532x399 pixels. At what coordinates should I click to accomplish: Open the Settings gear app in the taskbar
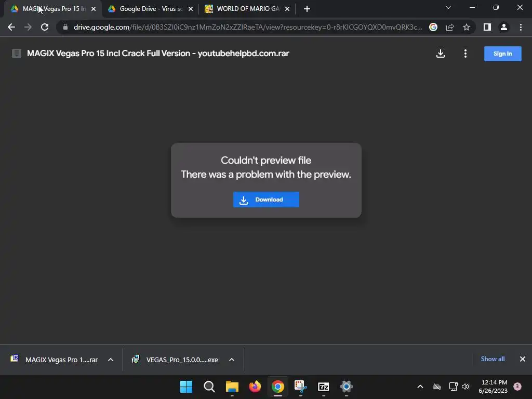pyautogui.click(x=346, y=387)
